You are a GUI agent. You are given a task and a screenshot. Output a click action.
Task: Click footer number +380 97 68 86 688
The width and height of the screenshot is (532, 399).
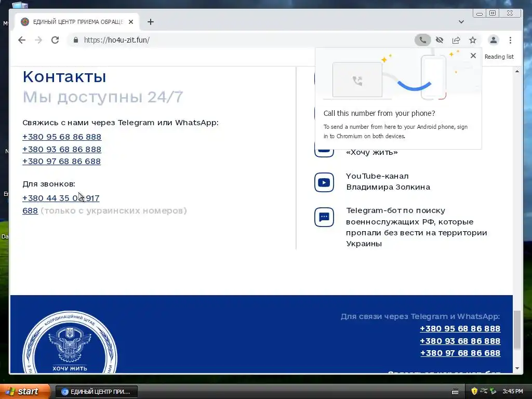460,353
